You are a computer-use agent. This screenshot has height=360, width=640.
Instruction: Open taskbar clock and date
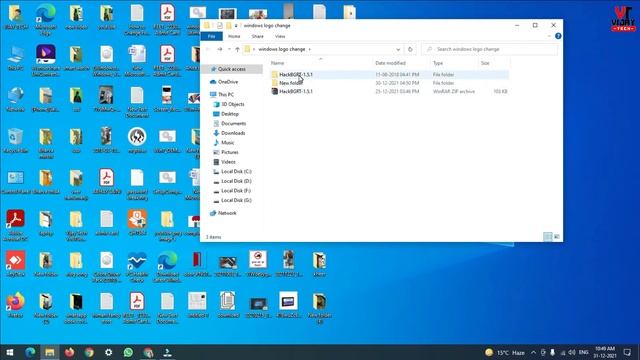(605, 352)
